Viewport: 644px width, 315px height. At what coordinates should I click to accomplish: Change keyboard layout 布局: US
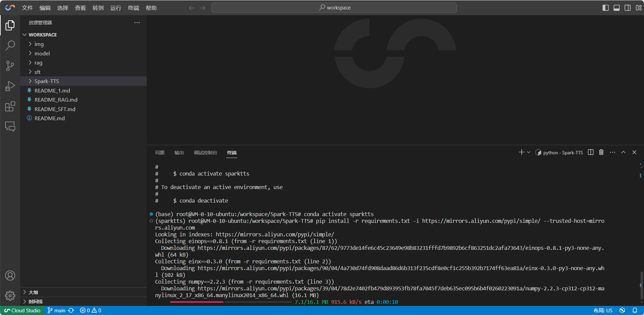[603, 311]
